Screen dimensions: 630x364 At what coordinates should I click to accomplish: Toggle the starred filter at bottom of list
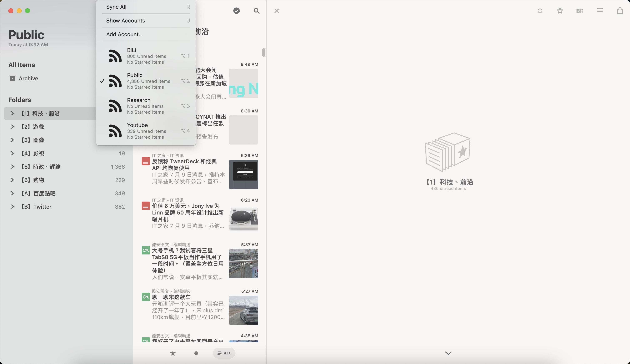click(x=173, y=353)
